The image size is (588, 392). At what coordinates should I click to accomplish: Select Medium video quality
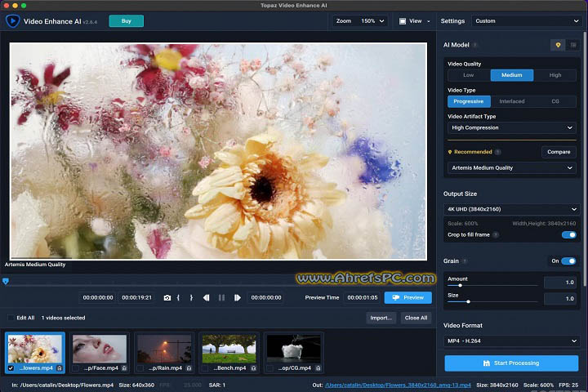[x=512, y=75]
